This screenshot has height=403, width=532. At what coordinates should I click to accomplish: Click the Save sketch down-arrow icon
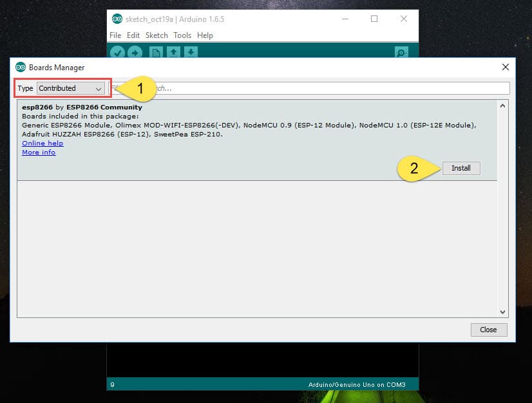(x=191, y=53)
